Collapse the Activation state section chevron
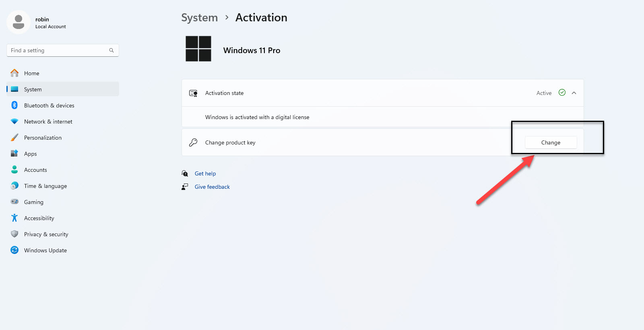 point(574,93)
